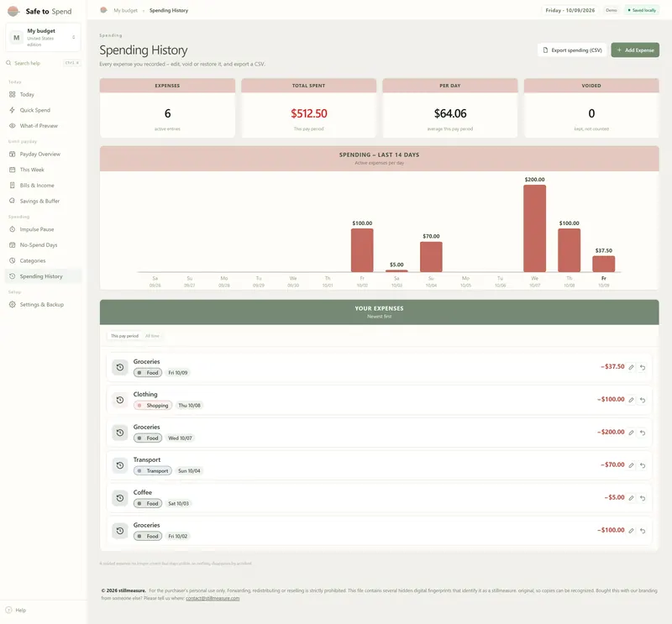This screenshot has width=672, height=624.
Task: Click the history clock icon on Coffee row
Action: pyautogui.click(x=120, y=498)
